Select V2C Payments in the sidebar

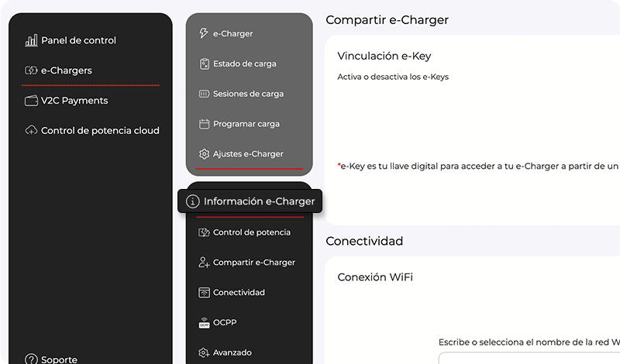[x=74, y=101]
